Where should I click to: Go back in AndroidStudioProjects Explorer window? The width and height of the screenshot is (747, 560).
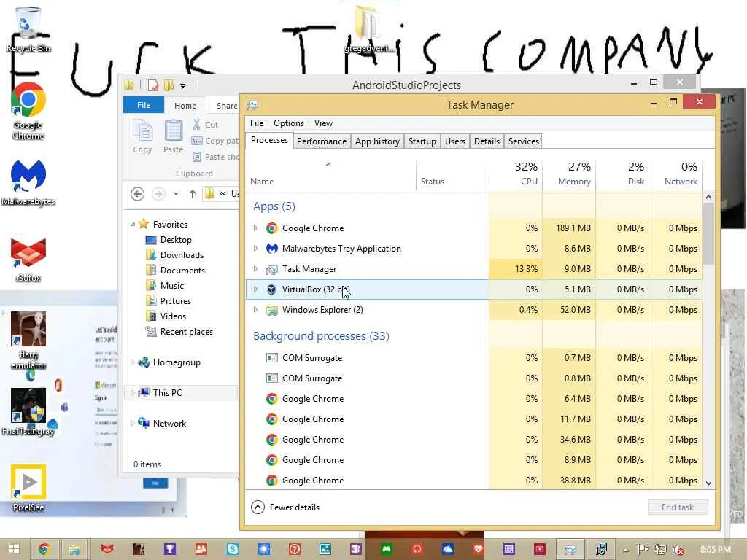tap(137, 194)
